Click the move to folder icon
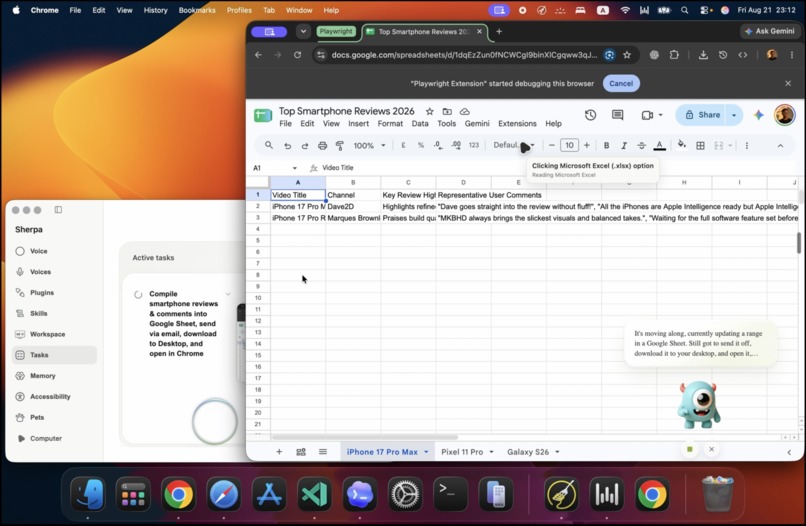Viewport: 806px width, 526px height. (447, 112)
